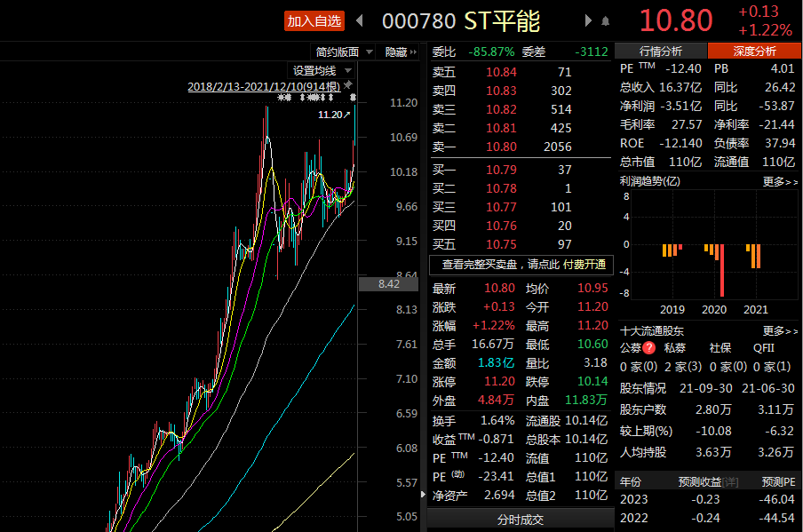The height and width of the screenshot is (532, 803).
Task: Click the PB value 4.01
Action: pyautogui.click(x=783, y=68)
